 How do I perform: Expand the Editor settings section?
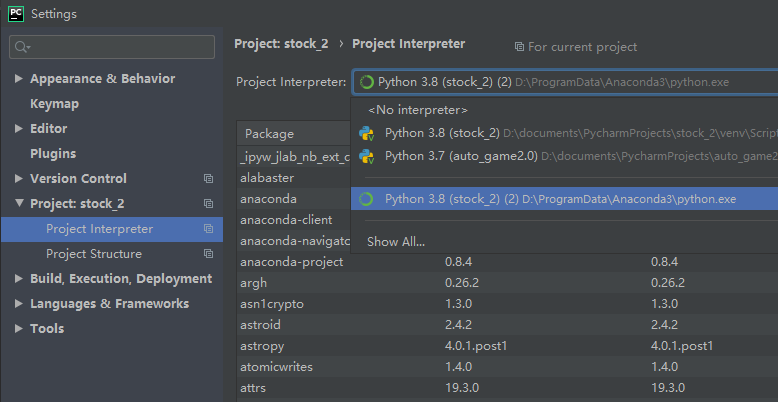[19, 129]
